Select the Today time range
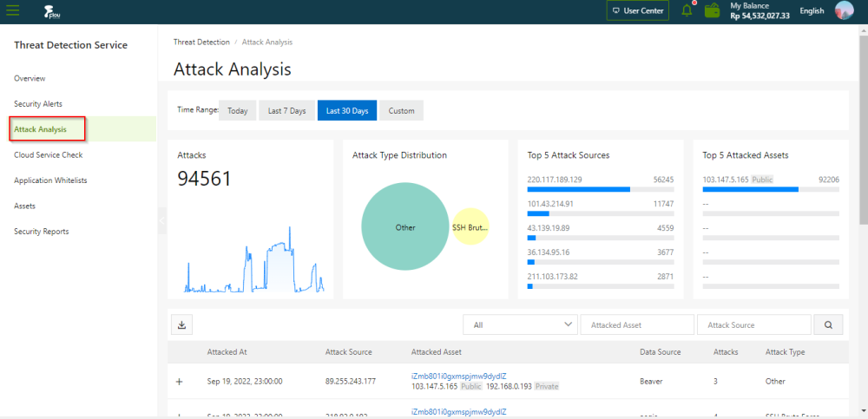The height and width of the screenshot is (419, 868). (238, 111)
